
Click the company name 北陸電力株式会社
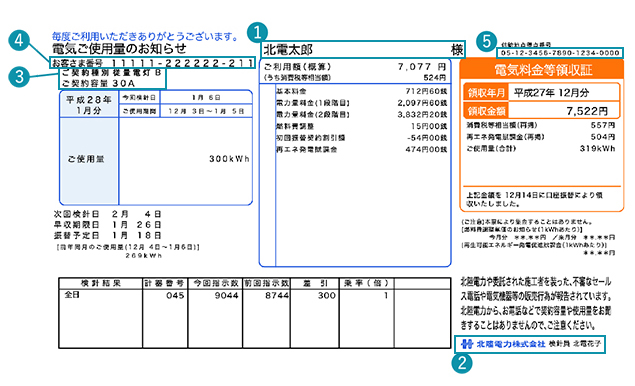tap(511, 344)
